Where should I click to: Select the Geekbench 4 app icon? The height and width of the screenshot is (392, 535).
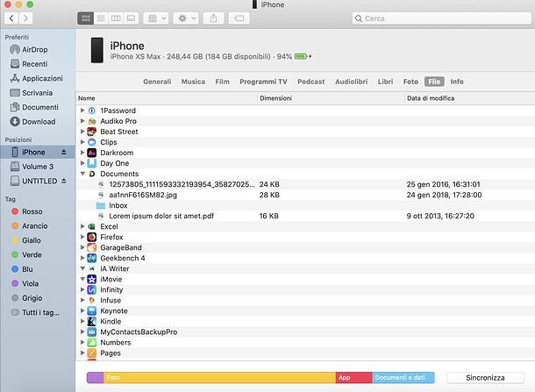[x=92, y=258]
